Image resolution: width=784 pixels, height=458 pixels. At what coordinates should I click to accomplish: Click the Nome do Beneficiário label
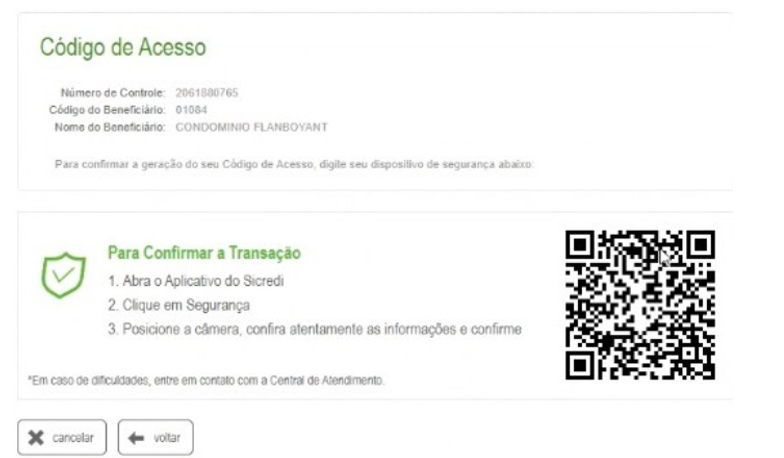click(110, 127)
